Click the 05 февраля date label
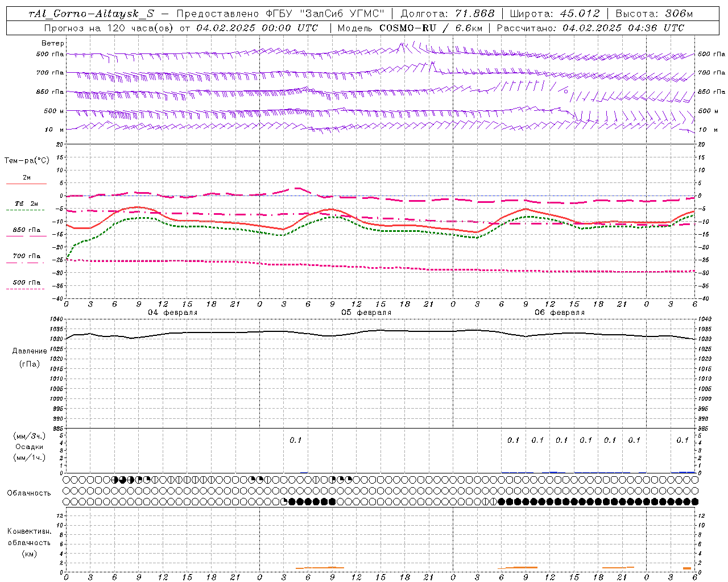Screen dimensions: 728x582 366,313
